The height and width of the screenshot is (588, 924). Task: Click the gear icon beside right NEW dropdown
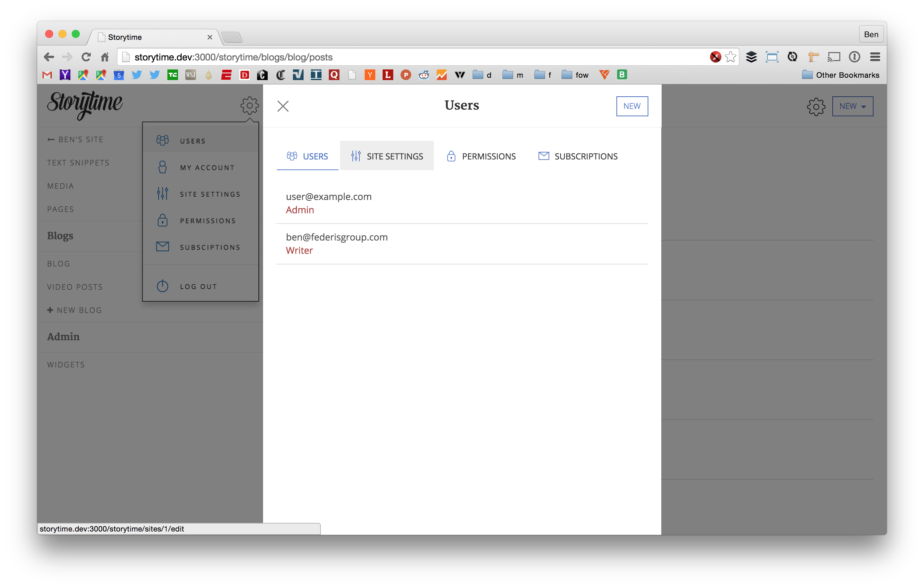pos(815,106)
